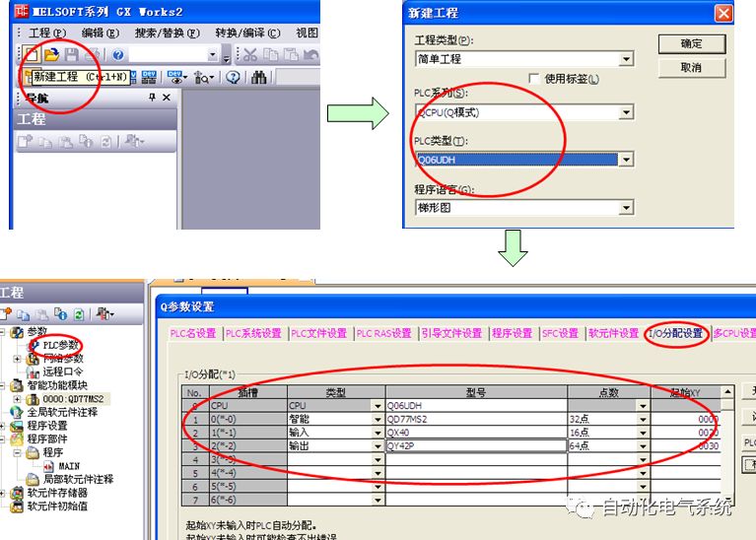Click the Cut scissors icon
The width and height of the screenshot is (756, 540).
point(250,55)
